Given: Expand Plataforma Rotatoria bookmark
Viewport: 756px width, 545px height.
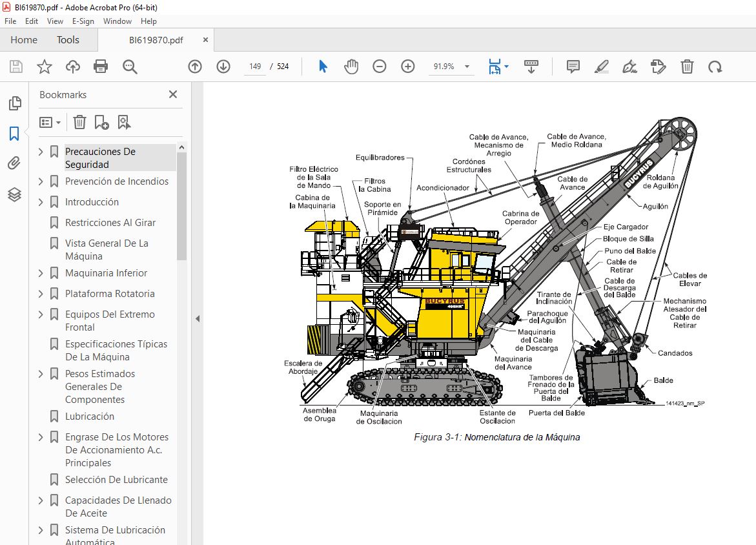Looking at the screenshot, I should 41,294.
